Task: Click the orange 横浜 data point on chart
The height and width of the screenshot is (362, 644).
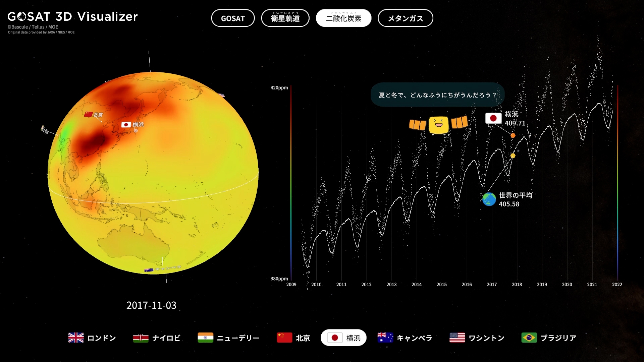Action: pos(513,135)
